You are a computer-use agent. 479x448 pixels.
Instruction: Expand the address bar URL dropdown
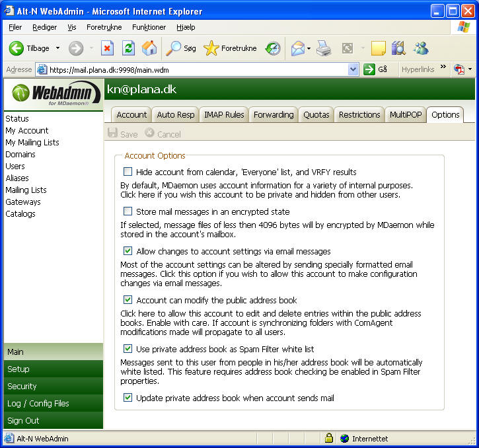tap(353, 69)
